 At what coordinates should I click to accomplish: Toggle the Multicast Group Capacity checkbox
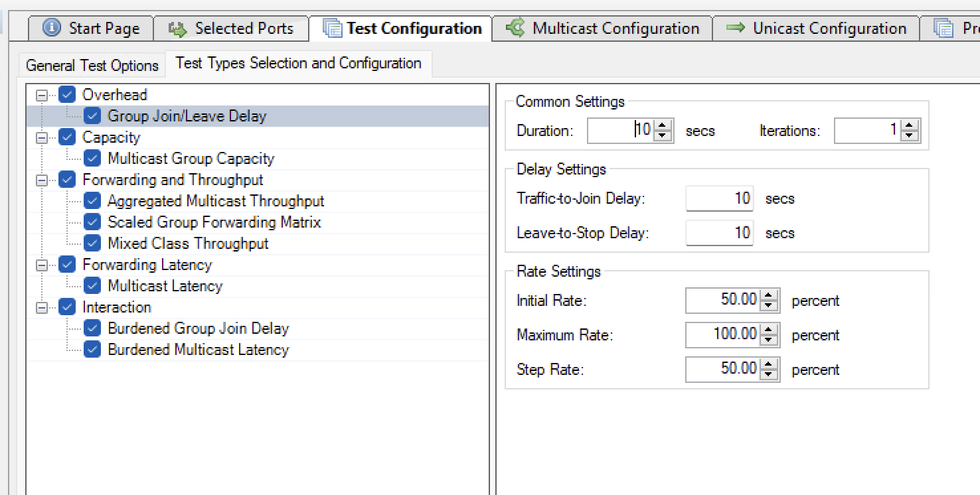pyautogui.click(x=92, y=159)
